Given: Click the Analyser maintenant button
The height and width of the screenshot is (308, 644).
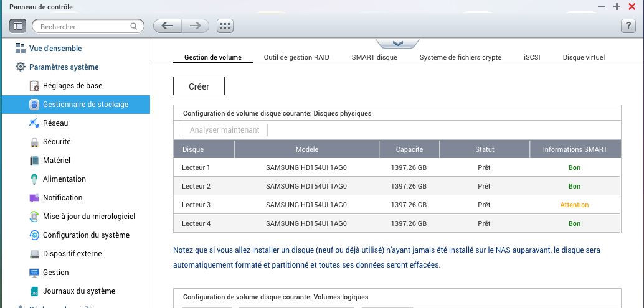Looking at the screenshot, I should pos(225,130).
